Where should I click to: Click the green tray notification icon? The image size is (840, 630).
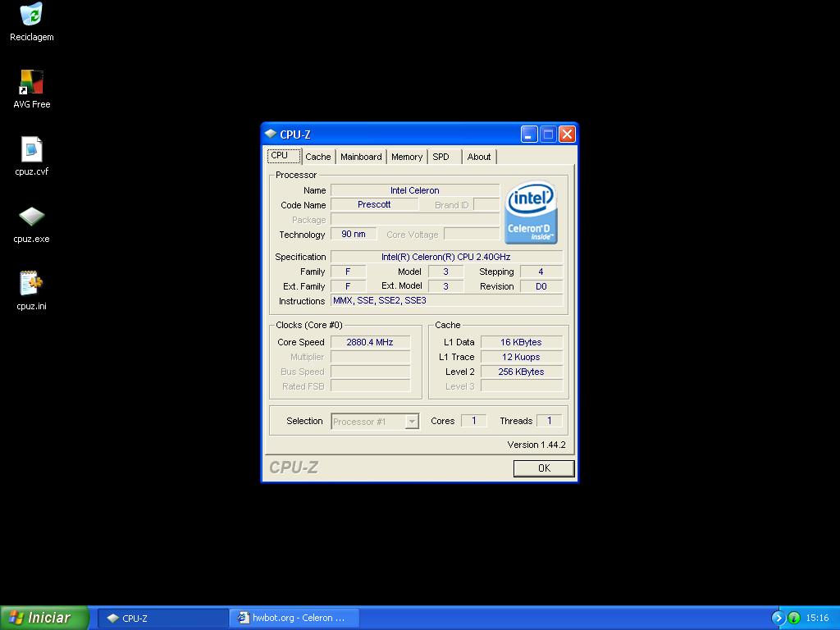[x=794, y=619]
